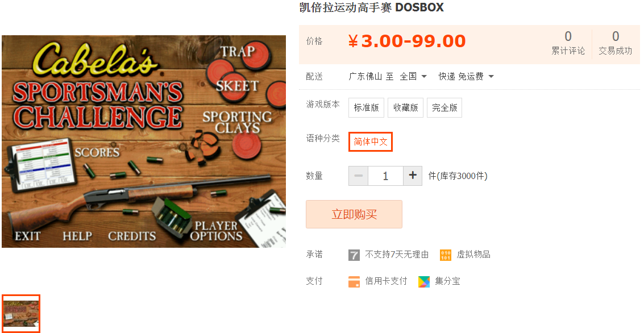Click the 7-day no-return policy icon
Image resolution: width=644 pixels, height=333 pixels.
354,255
